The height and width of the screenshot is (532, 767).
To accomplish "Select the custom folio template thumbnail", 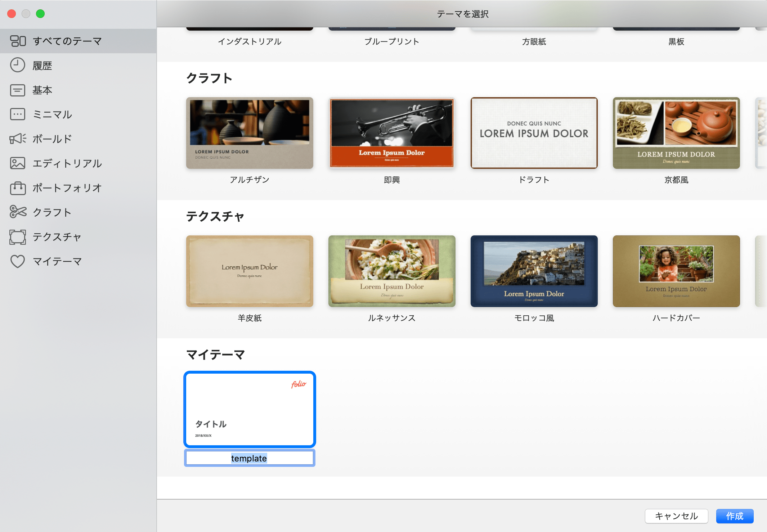I will tap(250, 409).
